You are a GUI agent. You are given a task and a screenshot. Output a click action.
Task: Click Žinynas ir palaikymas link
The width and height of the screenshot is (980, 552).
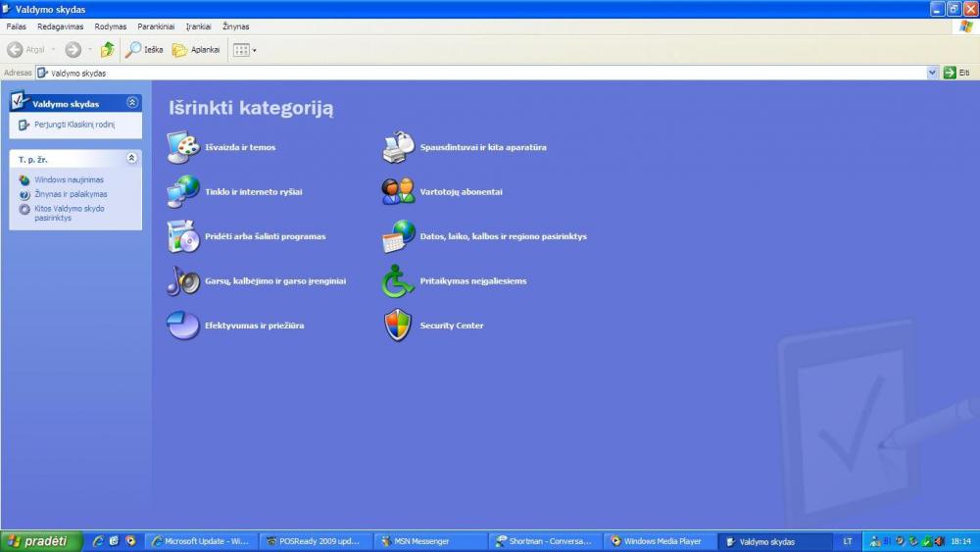(x=71, y=194)
